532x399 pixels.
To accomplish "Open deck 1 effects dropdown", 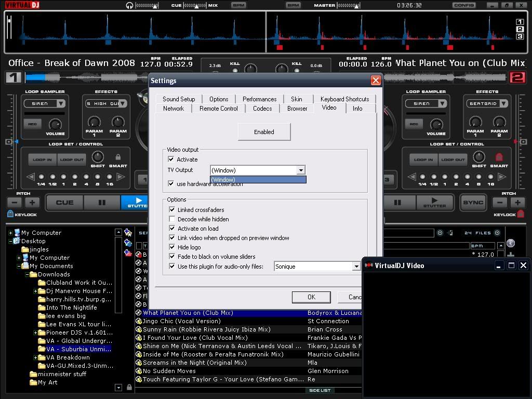I will point(123,103).
